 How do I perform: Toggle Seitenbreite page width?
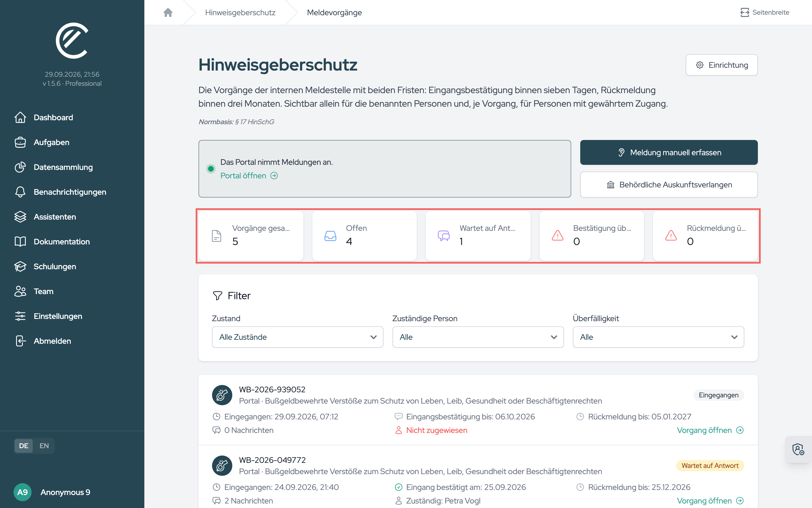765,12
